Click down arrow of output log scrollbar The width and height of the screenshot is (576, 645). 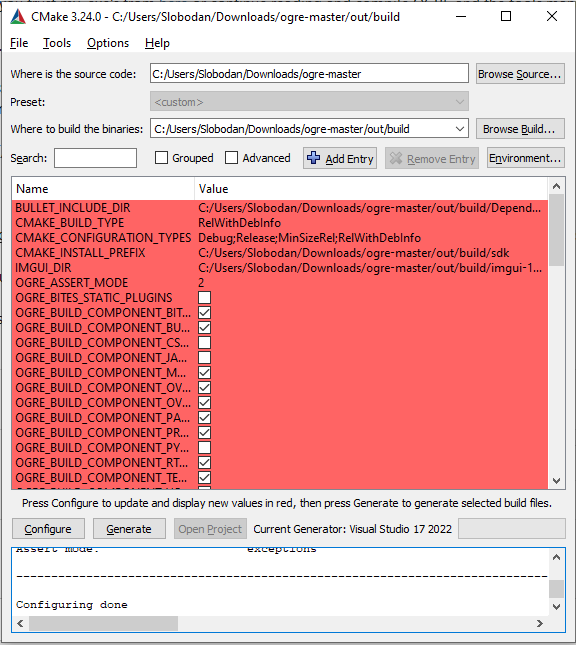tap(557, 607)
